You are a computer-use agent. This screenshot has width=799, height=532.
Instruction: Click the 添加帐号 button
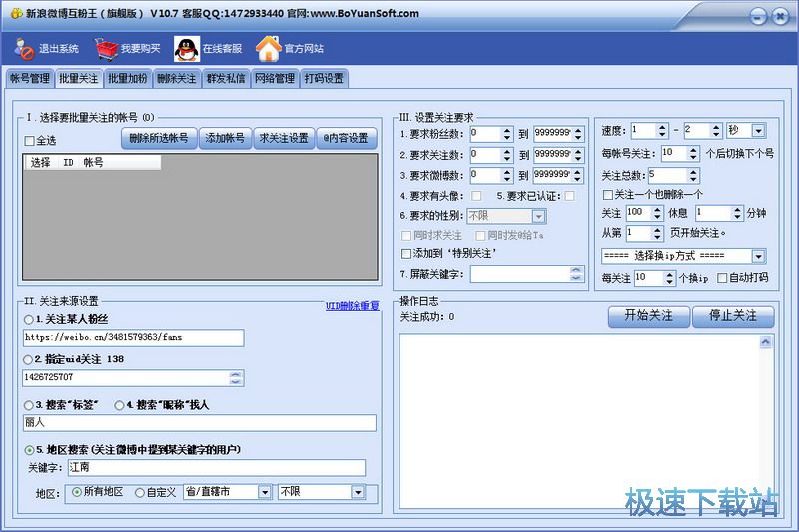click(223, 138)
